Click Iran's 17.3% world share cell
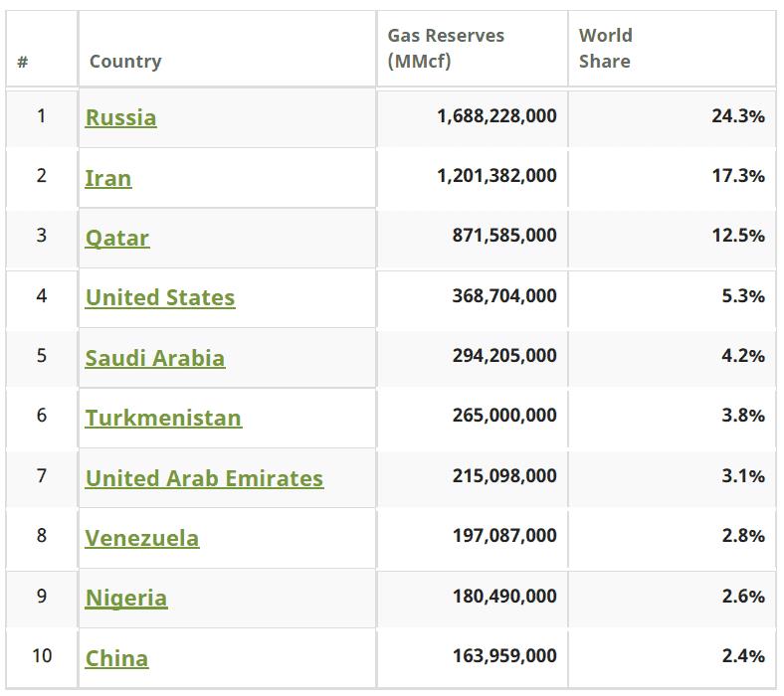Screen dimensions: 784x696 pos(737,176)
